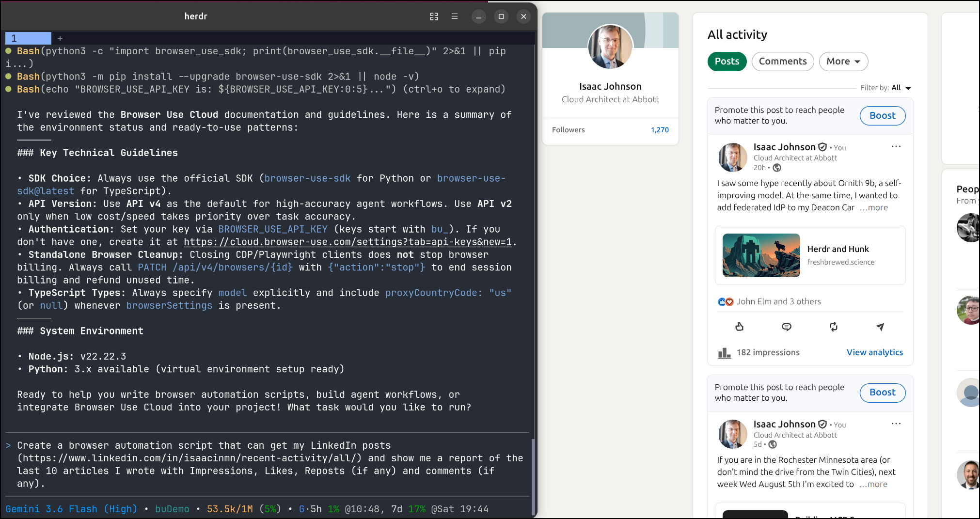Click 'PATCH /api/v4/browsers/{id}' in terminal
This screenshot has height=519, width=980.
click(x=215, y=267)
